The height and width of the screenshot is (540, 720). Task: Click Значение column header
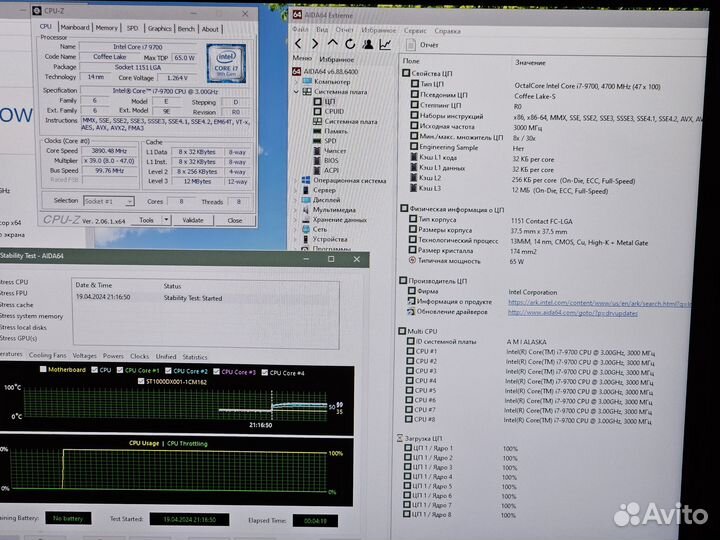530,62
